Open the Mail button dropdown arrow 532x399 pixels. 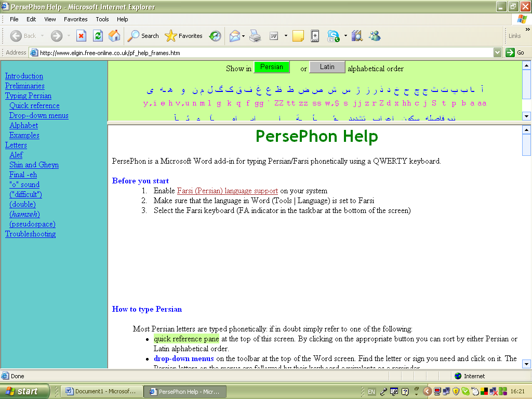tap(244, 36)
